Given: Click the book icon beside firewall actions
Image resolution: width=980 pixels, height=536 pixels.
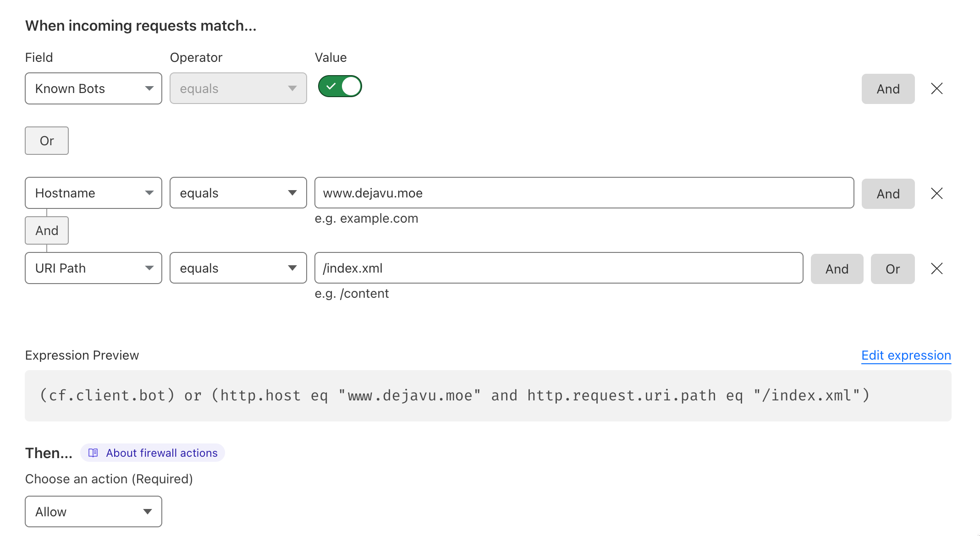Looking at the screenshot, I should pyautogui.click(x=93, y=453).
